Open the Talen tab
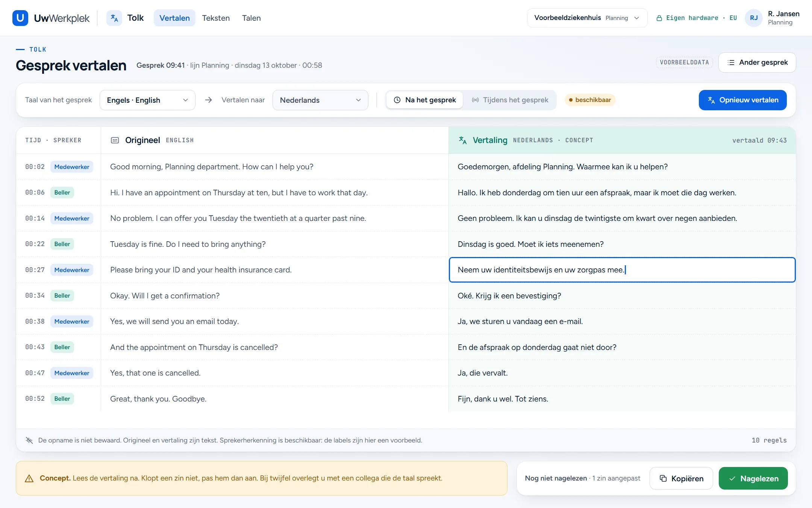The image size is (812, 508). coord(251,18)
